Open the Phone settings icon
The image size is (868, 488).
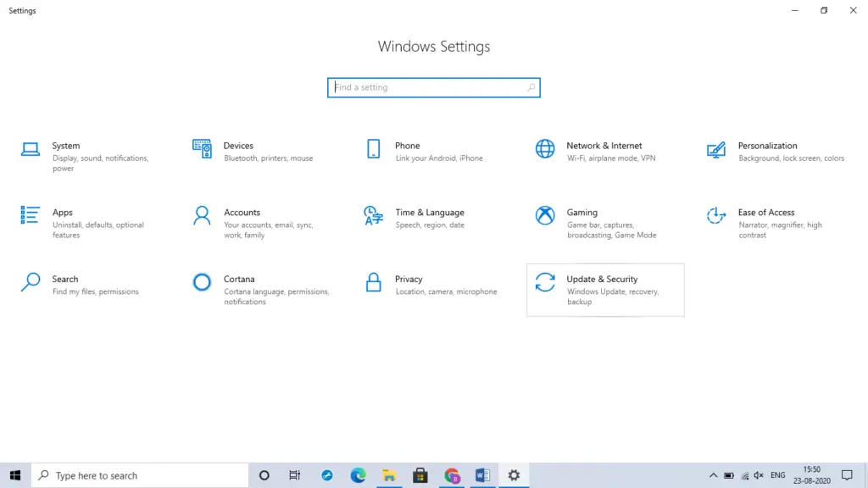(x=374, y=149)
